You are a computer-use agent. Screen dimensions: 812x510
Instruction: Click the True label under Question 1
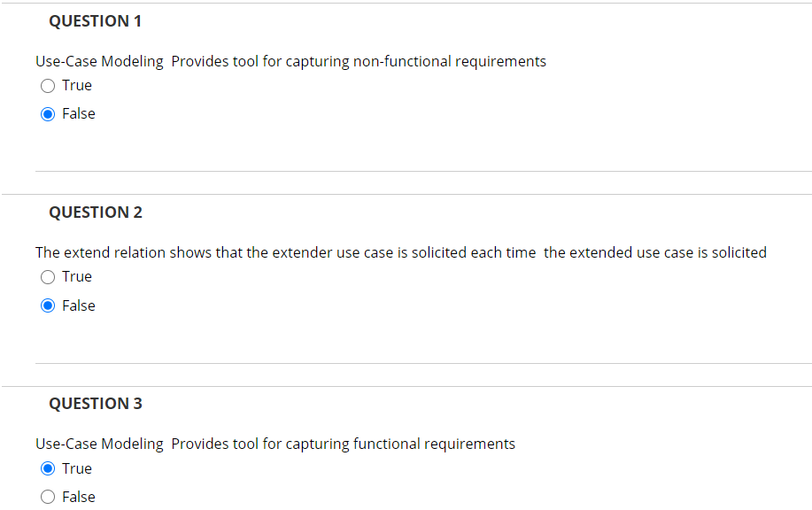pos(77,85)
